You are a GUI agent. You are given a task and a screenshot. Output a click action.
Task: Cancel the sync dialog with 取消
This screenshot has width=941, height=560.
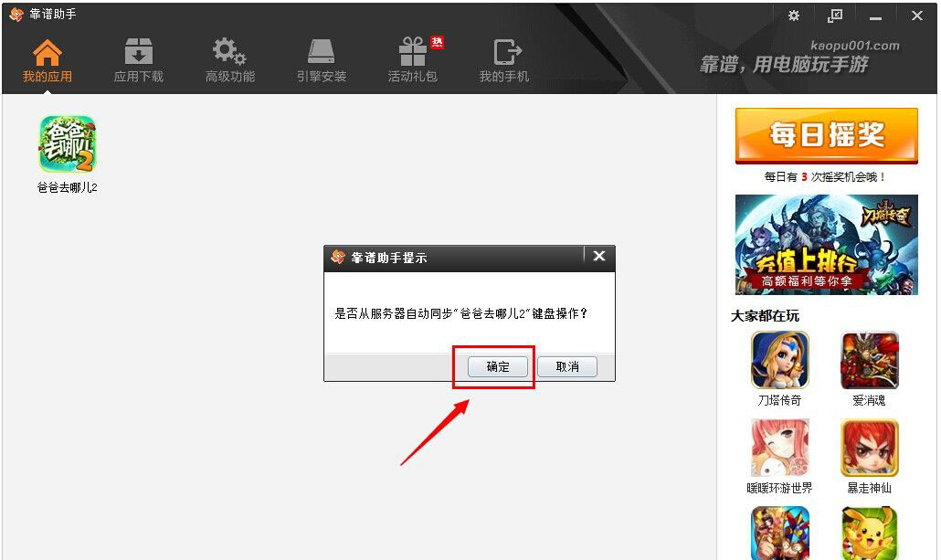pyautogui.click(x=566, y=367)
